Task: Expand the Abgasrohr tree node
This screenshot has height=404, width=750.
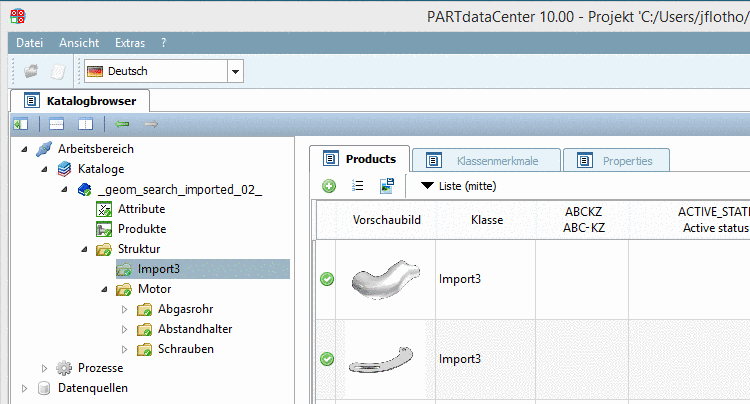Action: click(125, 309)
